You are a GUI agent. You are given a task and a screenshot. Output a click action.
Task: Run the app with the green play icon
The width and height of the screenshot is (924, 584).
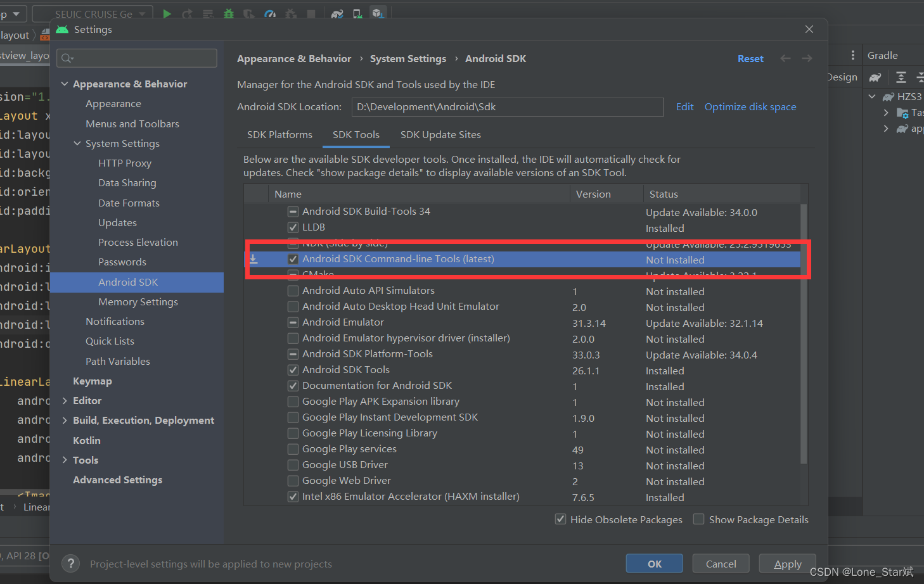click(167, 13)
